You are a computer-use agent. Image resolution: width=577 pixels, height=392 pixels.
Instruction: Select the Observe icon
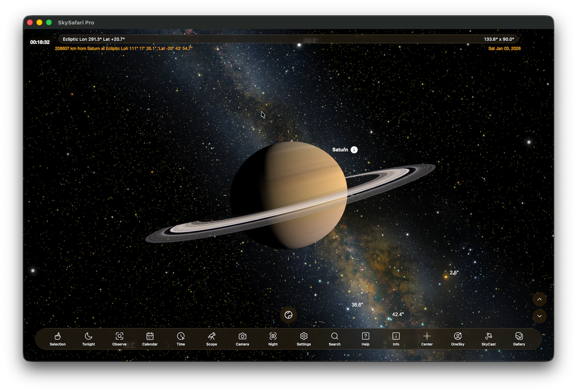tap(119, 339)
